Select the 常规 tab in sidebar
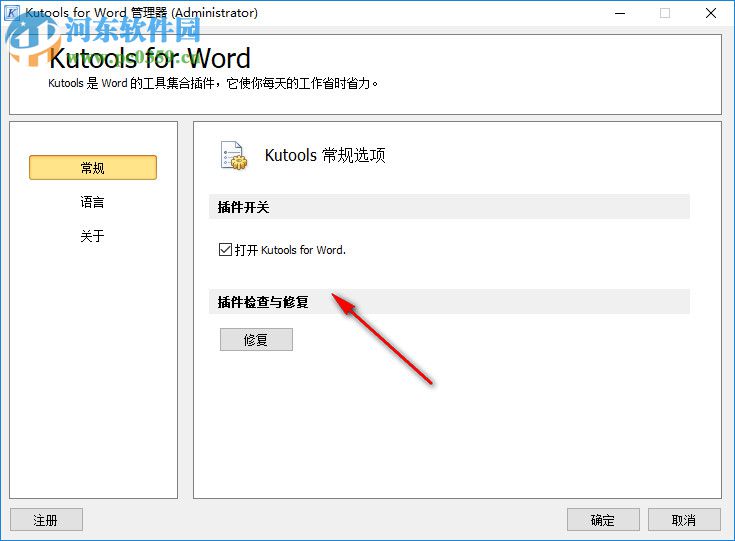The height and width of the screenshot is (541, 735). 93,168
